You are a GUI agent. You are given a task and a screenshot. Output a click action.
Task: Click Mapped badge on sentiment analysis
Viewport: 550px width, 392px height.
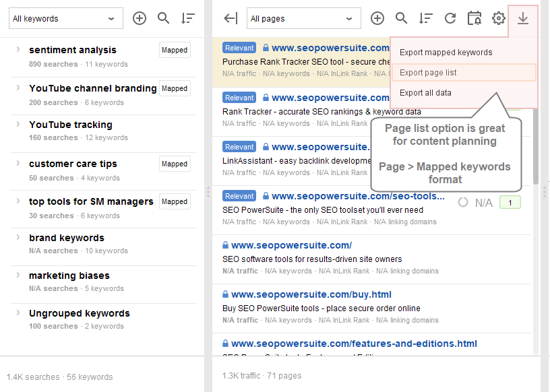(175, 50)
